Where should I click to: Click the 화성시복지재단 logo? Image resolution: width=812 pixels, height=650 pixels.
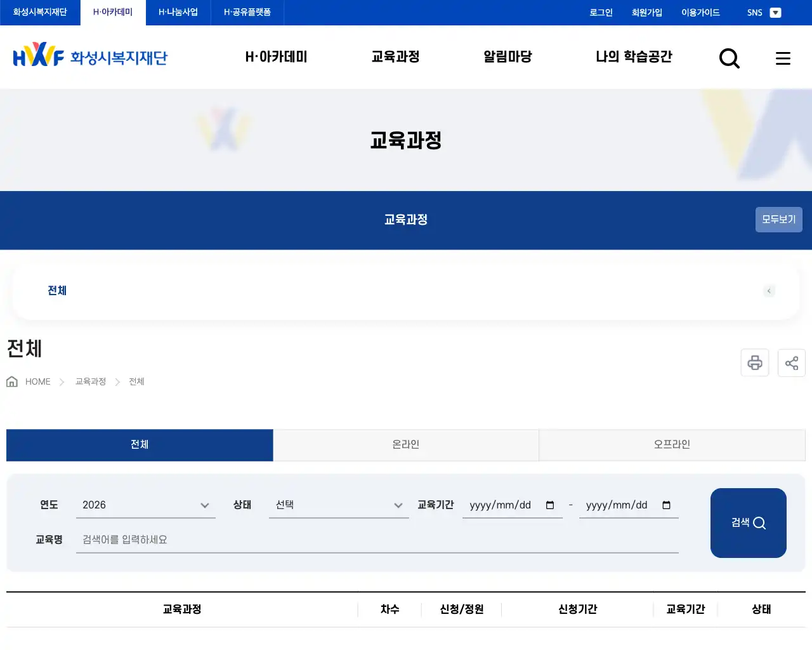(x=90, y=56)
